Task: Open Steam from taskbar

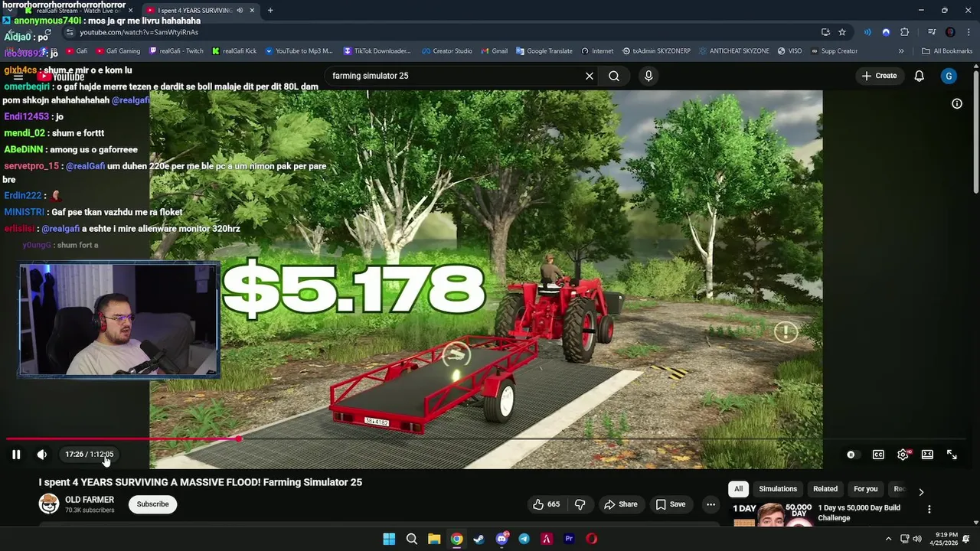Action: pyautogui.click(x=479, y=539)
